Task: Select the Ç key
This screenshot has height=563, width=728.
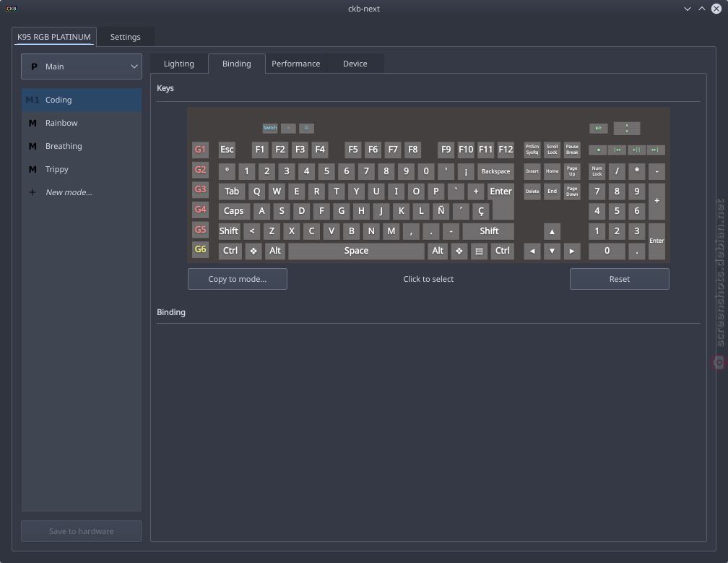Action: tap(481, 211)
